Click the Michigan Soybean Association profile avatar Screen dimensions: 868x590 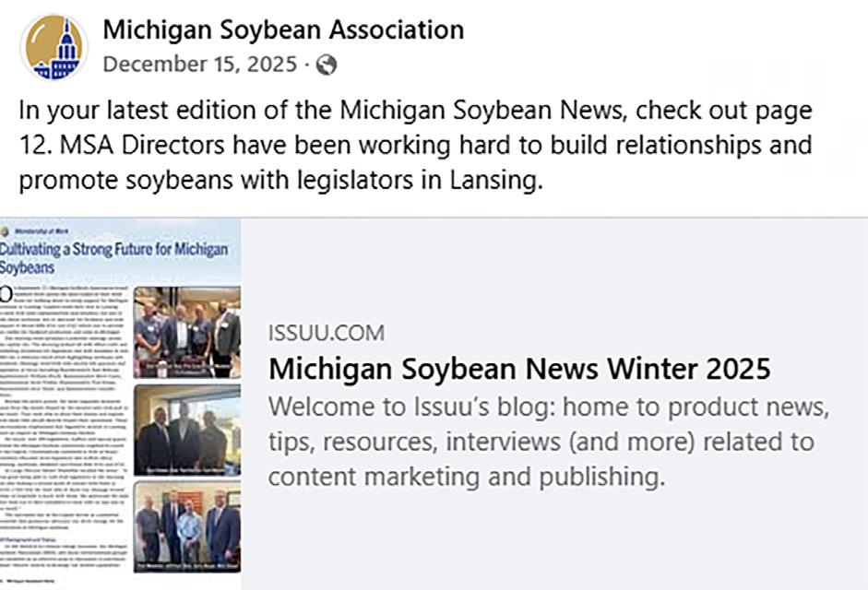point(53,48)
